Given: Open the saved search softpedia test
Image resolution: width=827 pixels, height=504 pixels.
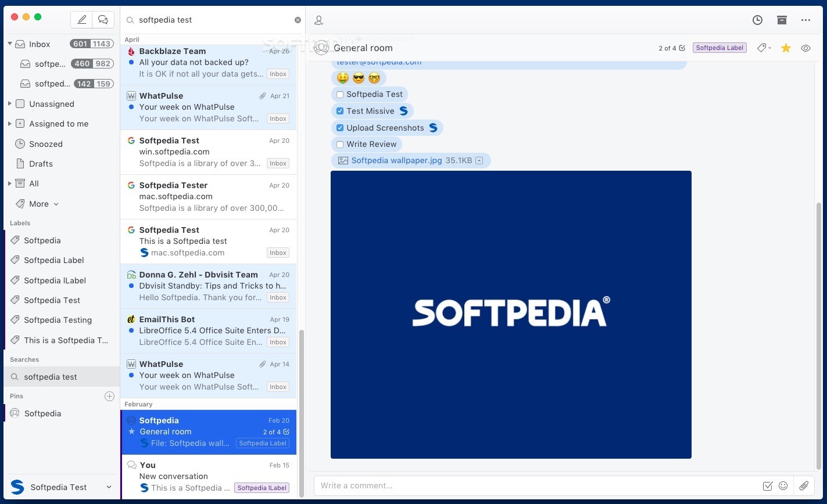Looking at the screenshot, I should [62, 377].
